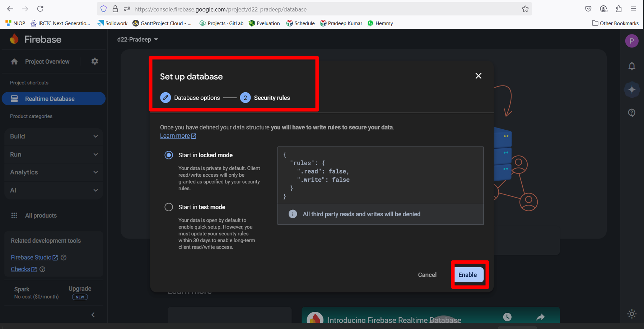The image size is (644, 329).
Task: Click the Database options pencil step icon
Action: tap(165, 98)
